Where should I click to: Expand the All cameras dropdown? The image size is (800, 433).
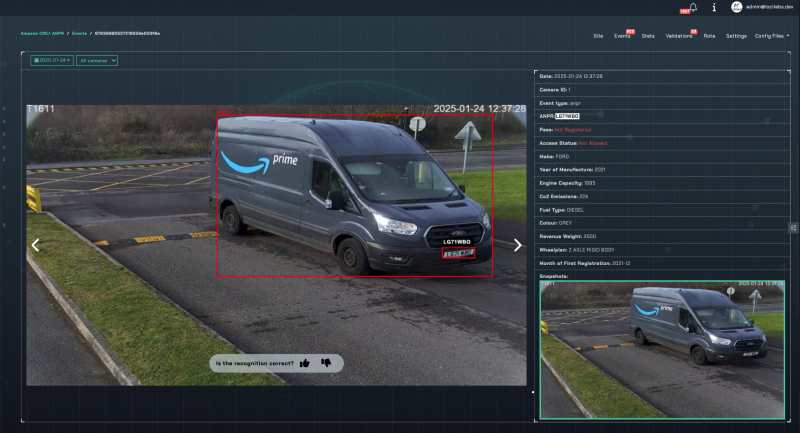coord(97,60)
